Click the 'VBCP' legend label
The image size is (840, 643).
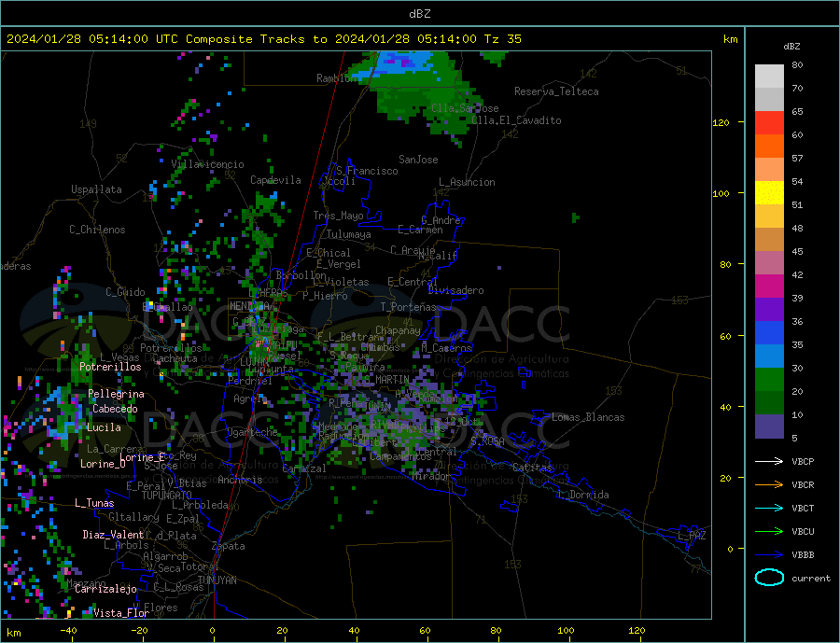[x=803, y=461]
